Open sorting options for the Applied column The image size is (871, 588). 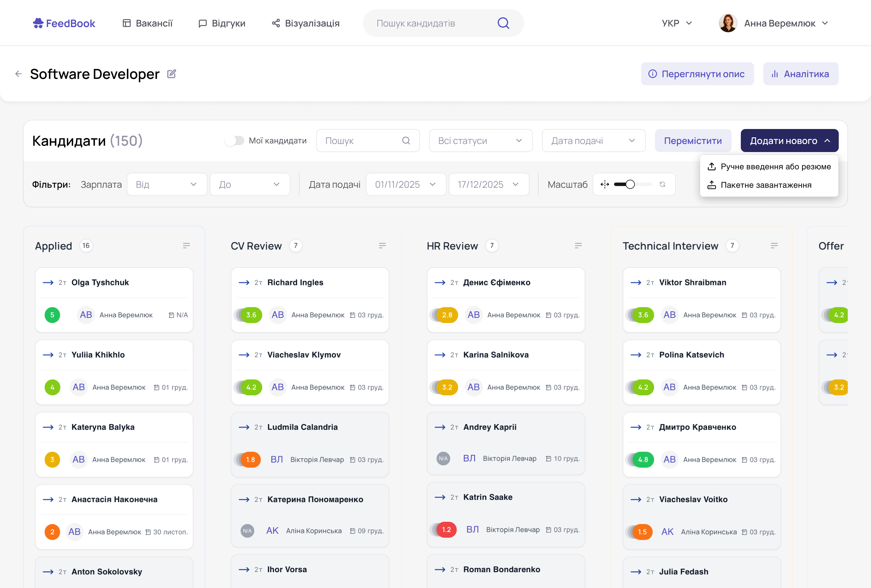point(187,245)
